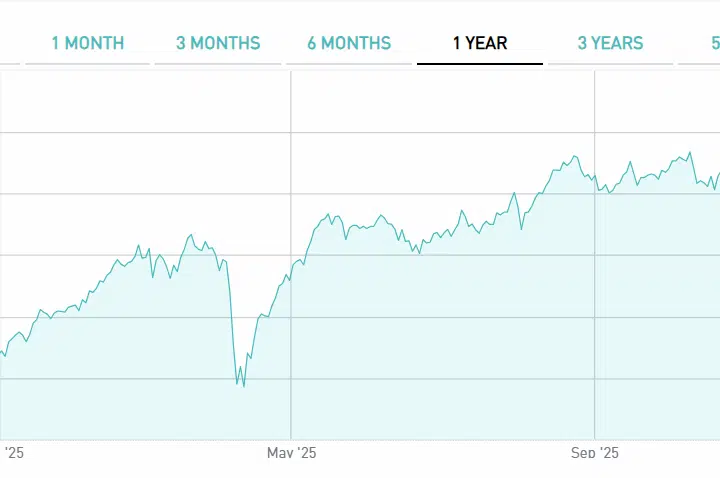
Task: Click the pre-crash peak left of the April drop
Action: click(x=190, y=235)
